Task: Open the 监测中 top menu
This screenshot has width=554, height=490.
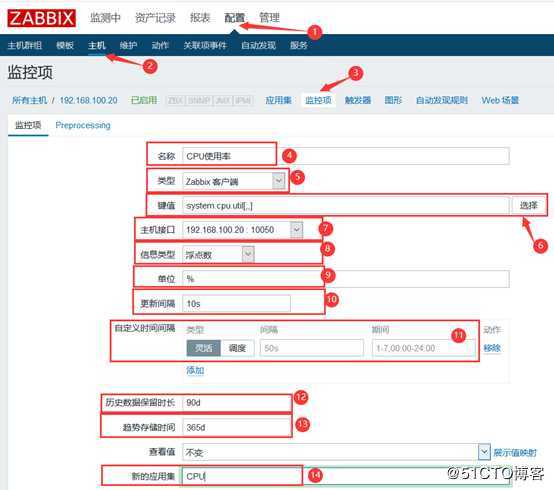Action: coord(105,18)
